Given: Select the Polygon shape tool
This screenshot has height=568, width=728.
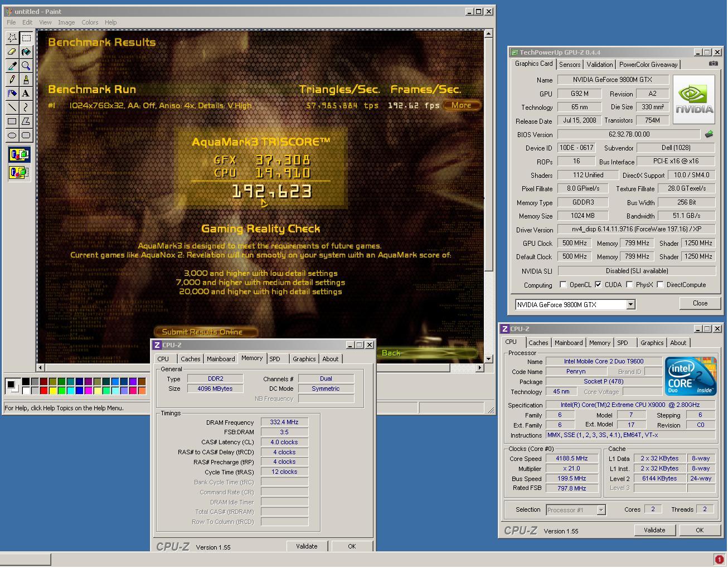Looking at the screenshot, I should click(x=26, y=121).
